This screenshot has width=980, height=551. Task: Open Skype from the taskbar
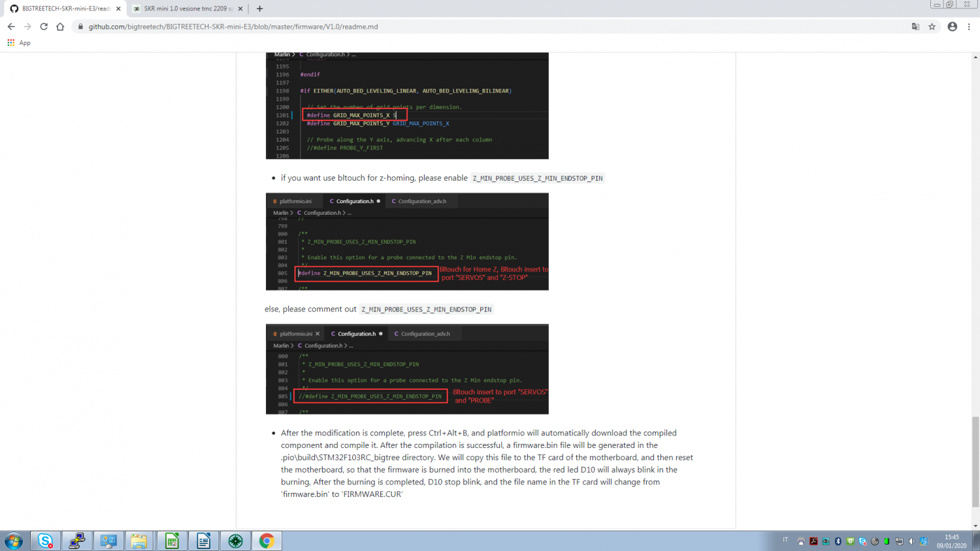coord(45,541)
